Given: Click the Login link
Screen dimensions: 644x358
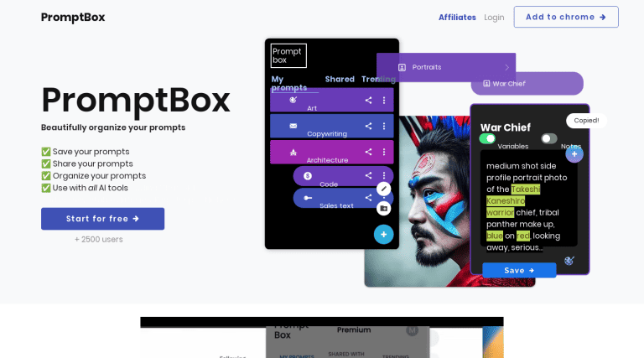Looking at the screenshot, I should coord(494,18).
